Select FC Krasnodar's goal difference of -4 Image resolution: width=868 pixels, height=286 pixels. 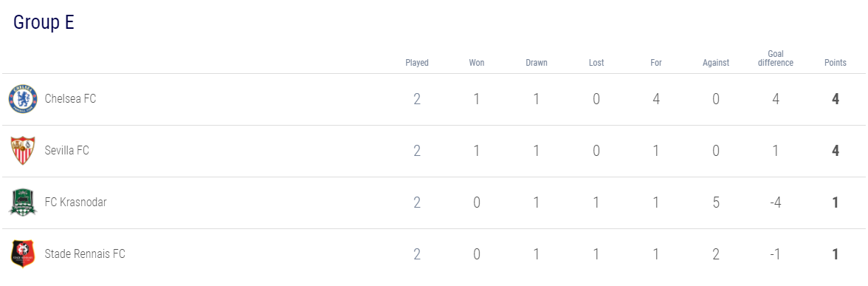[776, 202]
